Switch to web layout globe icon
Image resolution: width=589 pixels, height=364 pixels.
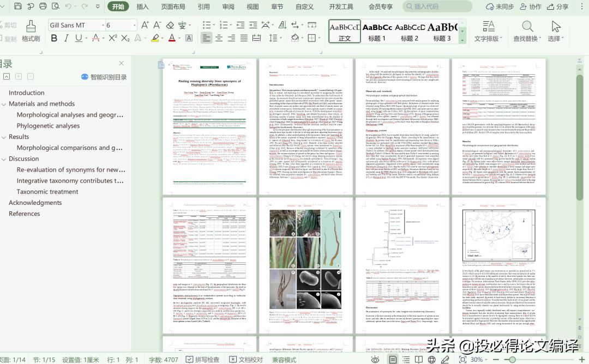431,360
